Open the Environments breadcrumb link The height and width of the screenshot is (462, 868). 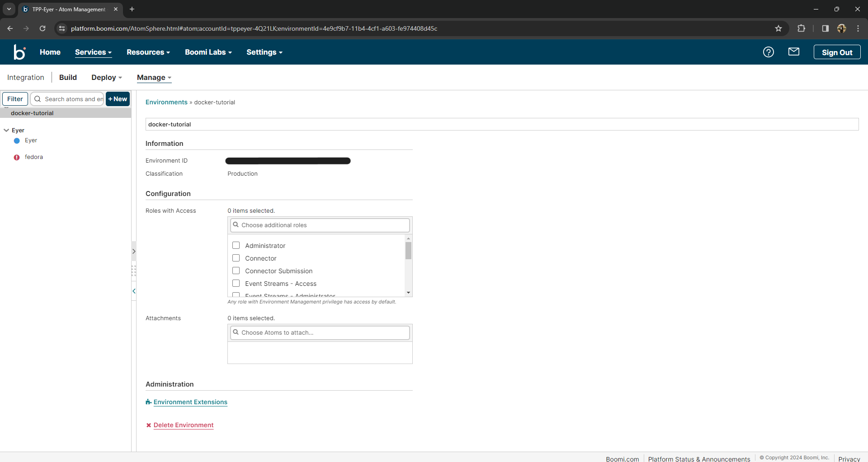166,102
